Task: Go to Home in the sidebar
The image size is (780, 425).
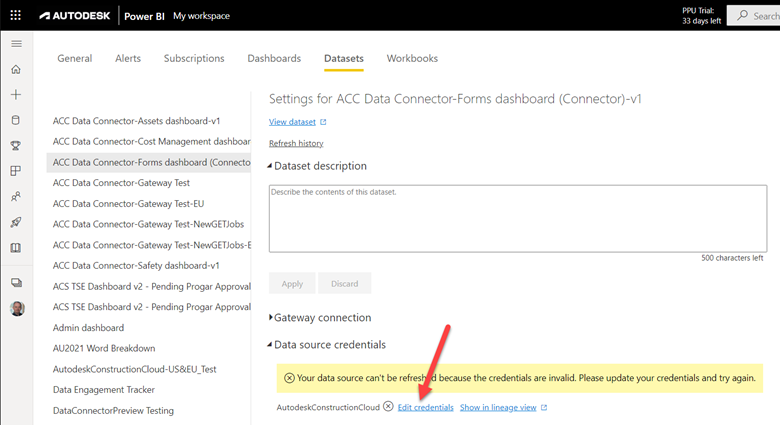Action: pos(16,69)
